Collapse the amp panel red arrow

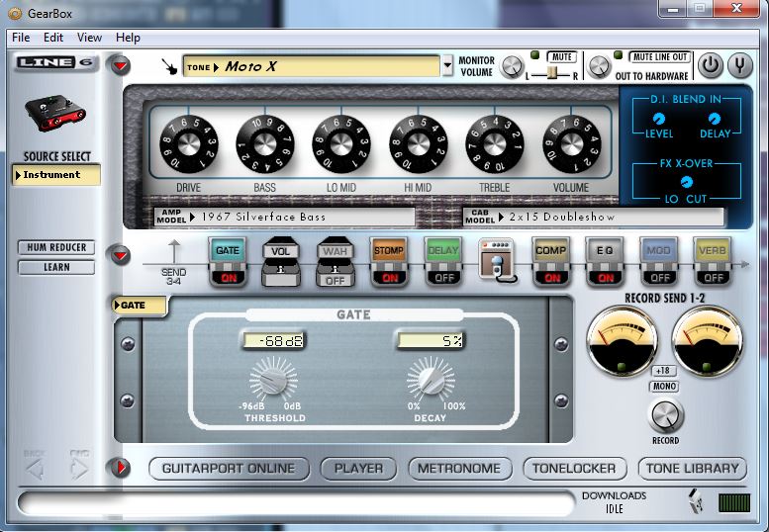pos(120,65)
